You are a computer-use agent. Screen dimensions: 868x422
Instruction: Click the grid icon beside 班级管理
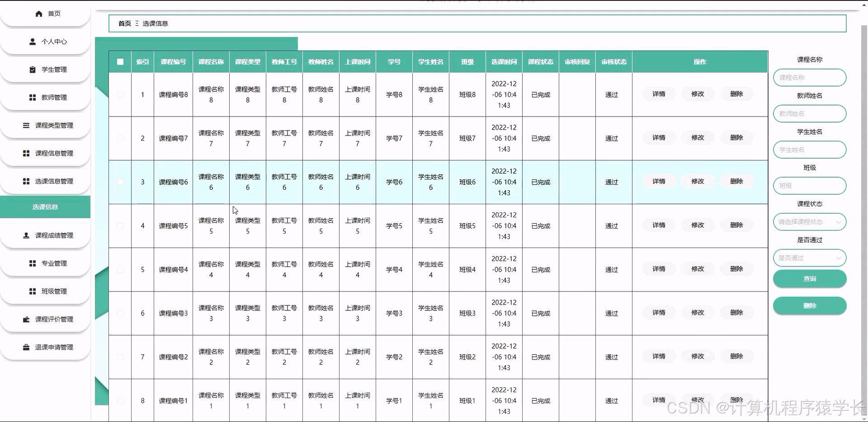[33, 291]
